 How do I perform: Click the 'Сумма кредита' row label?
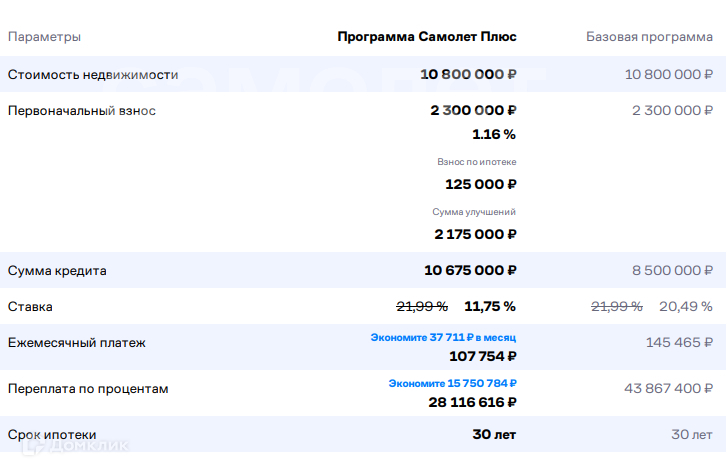(x=57, y=270)
